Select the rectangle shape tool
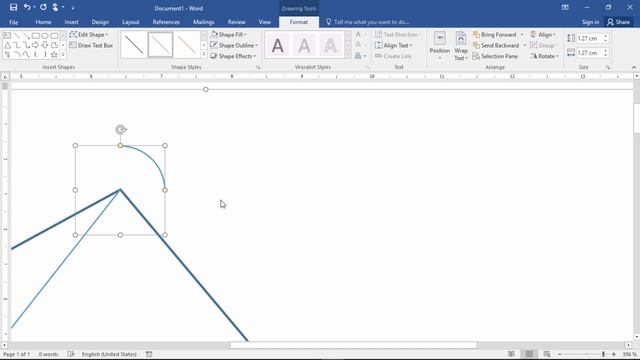This screenshot has width=640, height=360. click(36, 36)
